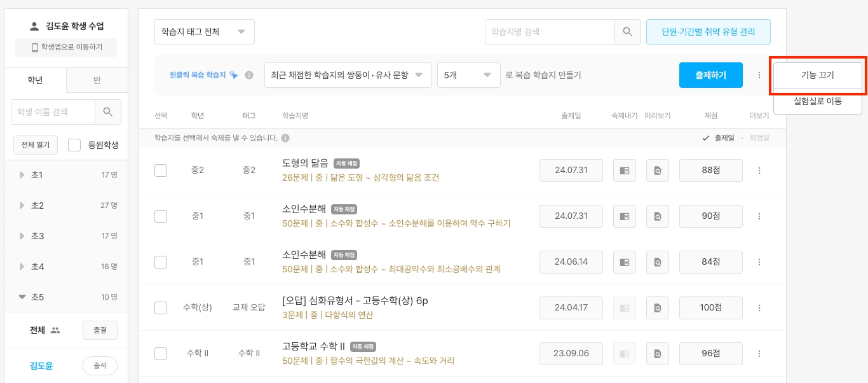The width and height of the screenshot is (868, 383).
Task: Tick checkbox for 고등학교 수학 II row
Action: pos(161,354)
